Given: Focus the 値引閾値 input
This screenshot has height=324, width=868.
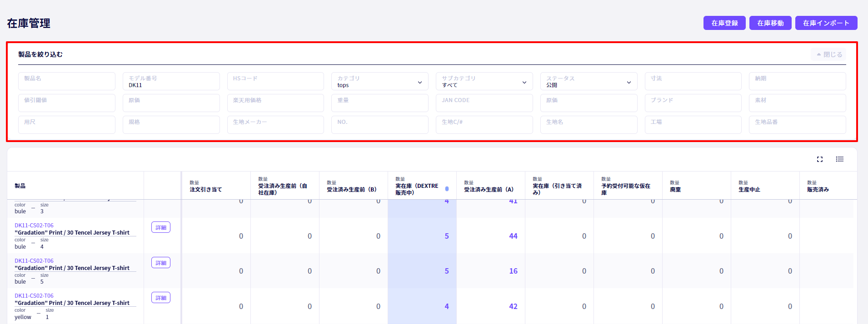Looking at the screenshot, I should pos(67,103).
